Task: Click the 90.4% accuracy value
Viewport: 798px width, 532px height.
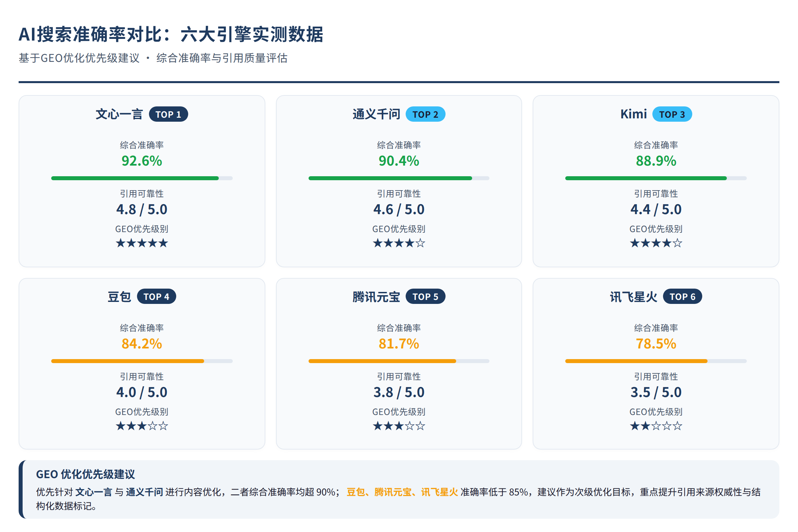Action: pos(399,161)
